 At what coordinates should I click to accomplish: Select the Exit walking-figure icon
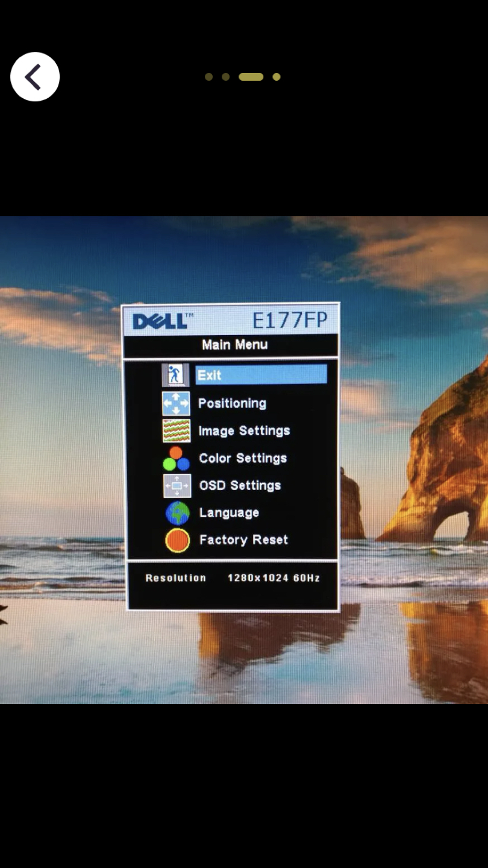175,375
